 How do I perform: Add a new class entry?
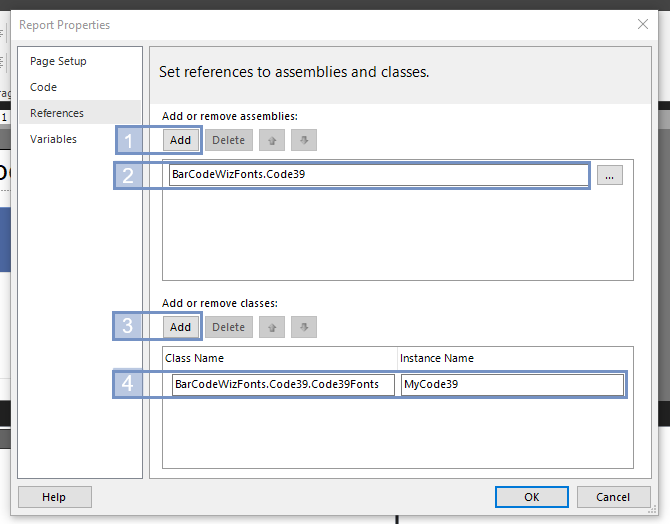tap(180, 327)
